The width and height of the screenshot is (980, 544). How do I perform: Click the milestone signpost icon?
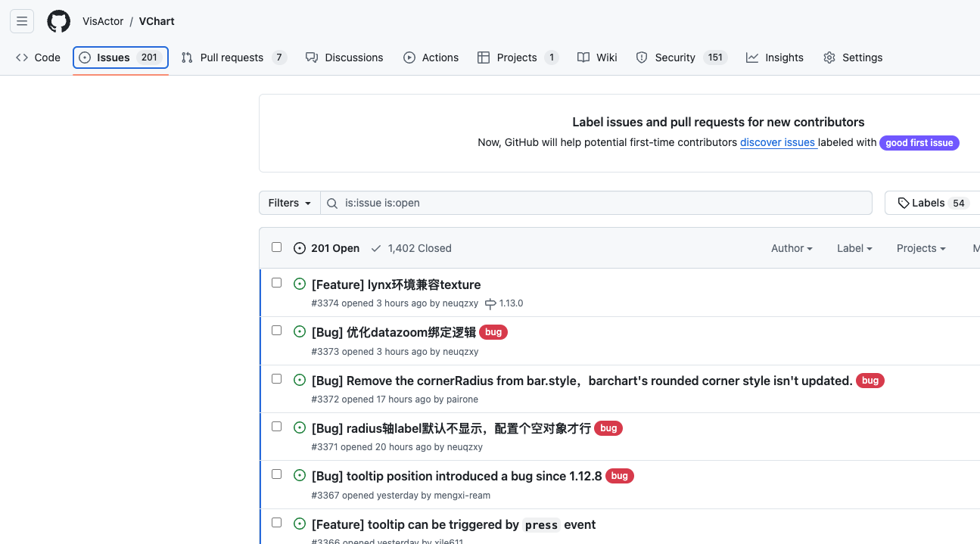click(490, 303)
